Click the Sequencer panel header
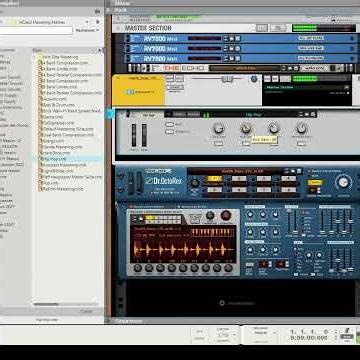Screen dimensions: 360x360 pos(233,321)
